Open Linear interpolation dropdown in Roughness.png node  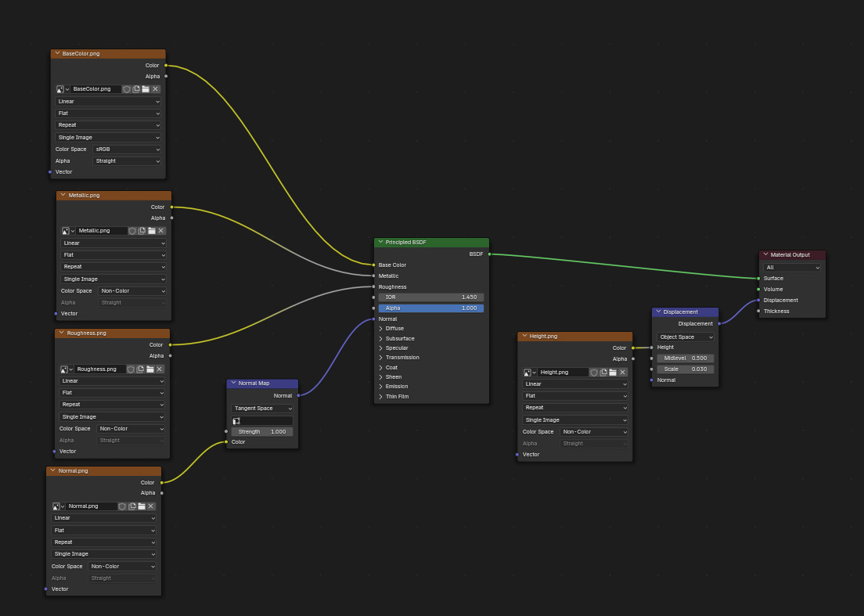tap(112, 381)
